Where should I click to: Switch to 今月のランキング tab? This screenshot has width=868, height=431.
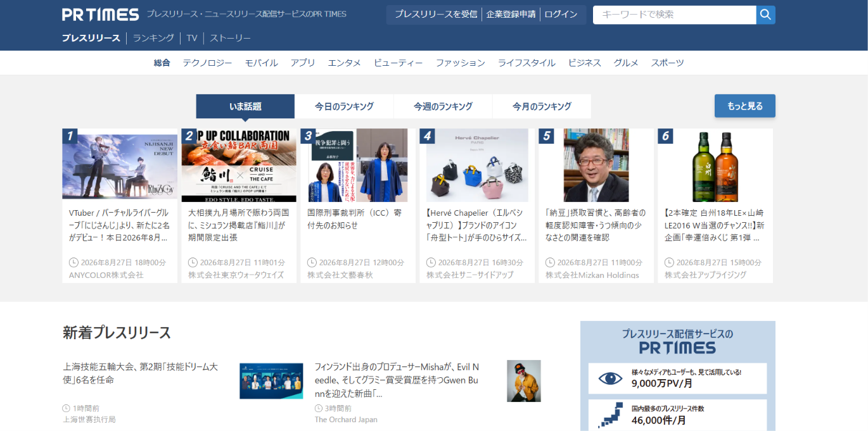pos(542,106)
